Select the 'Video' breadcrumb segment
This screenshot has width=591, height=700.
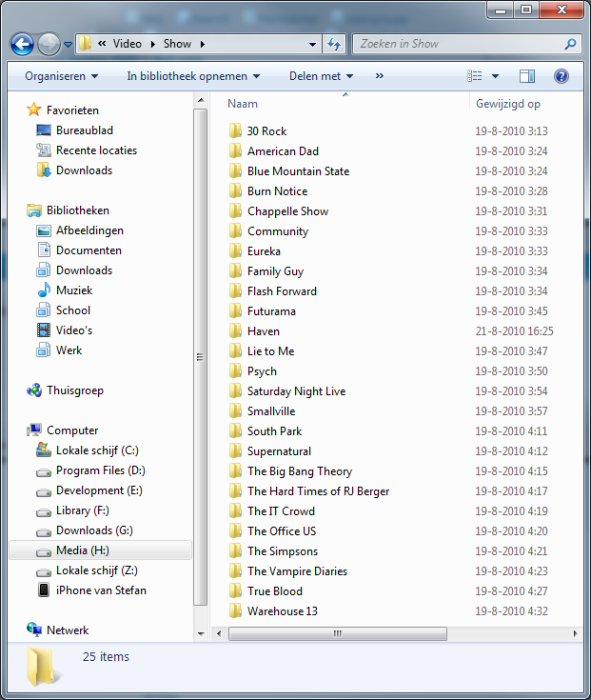point(128,44)
